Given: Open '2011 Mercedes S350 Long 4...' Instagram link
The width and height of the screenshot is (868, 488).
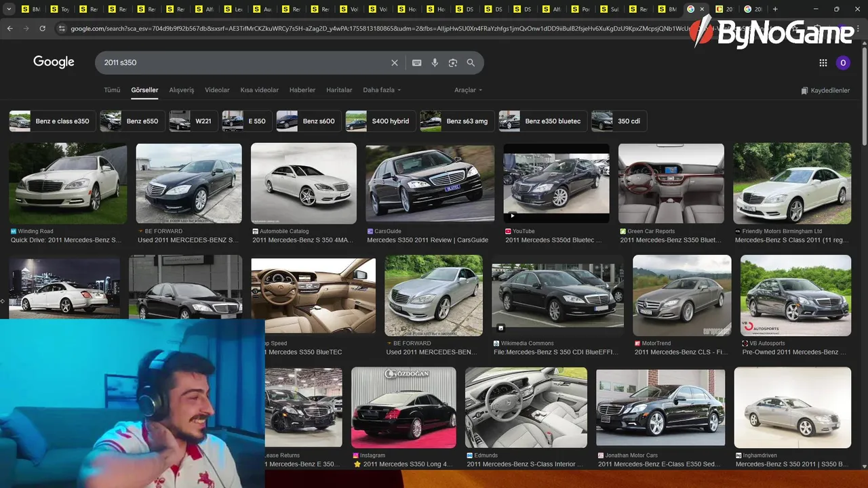Looking at the screenshot, I should click(408, 464).
